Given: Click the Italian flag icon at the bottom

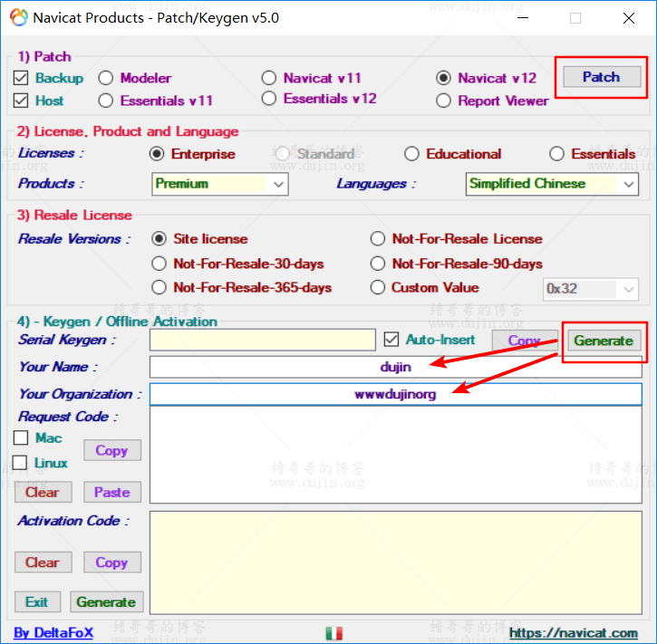Looking at the screenshot, I should point(333,633).
